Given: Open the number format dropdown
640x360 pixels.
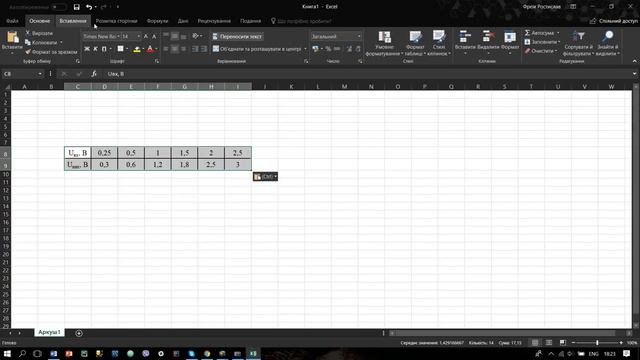Looking at the screenshot, I should [359, 36].
